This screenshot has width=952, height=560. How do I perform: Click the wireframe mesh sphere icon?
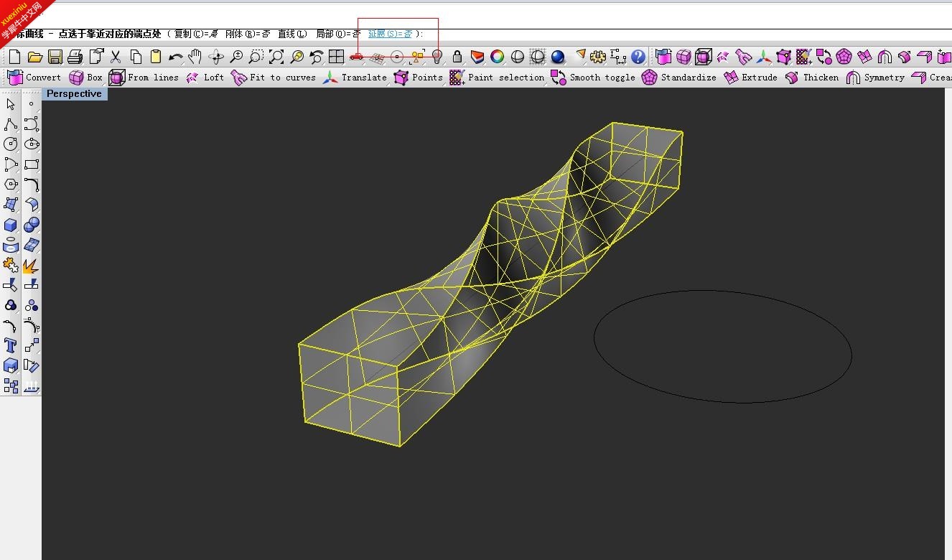click(538, 57)
